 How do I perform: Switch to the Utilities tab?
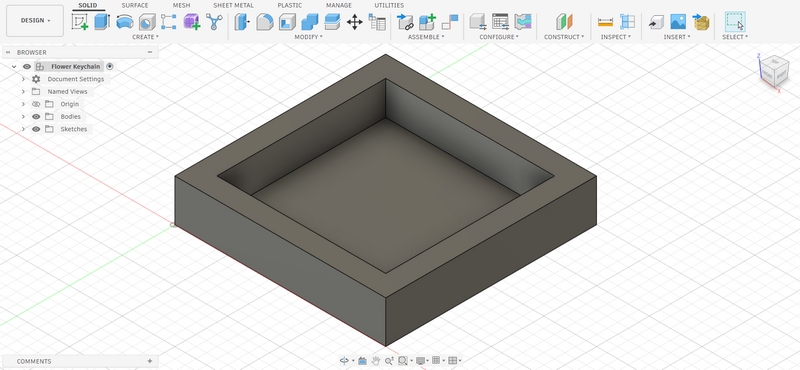coord(389,5)
